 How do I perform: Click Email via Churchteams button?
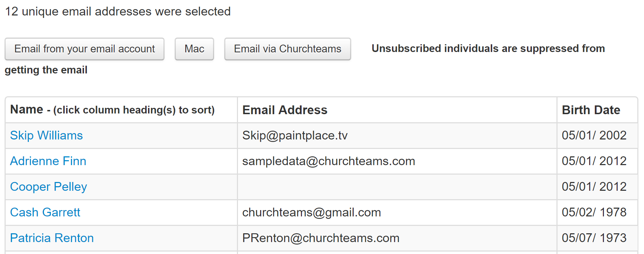(x=287, y=49)
